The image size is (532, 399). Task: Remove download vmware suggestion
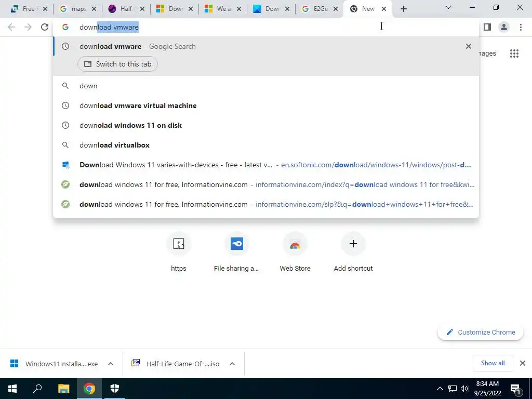point(469,46)
